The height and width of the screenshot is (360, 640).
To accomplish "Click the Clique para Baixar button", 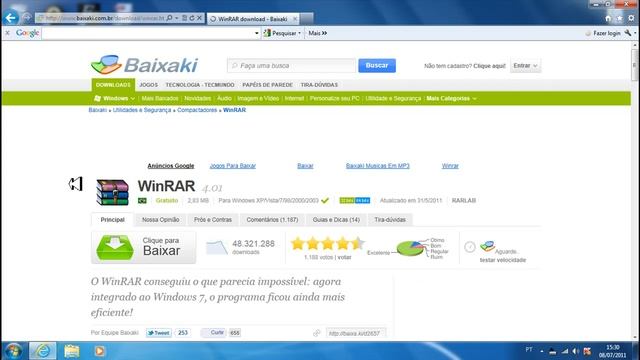I will pos(143,247).
